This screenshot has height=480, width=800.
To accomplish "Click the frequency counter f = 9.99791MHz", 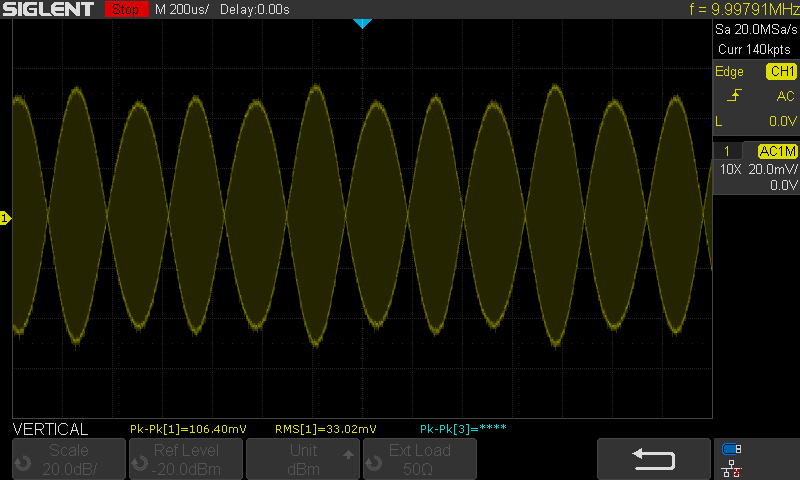I will click(x=744, y=9).
